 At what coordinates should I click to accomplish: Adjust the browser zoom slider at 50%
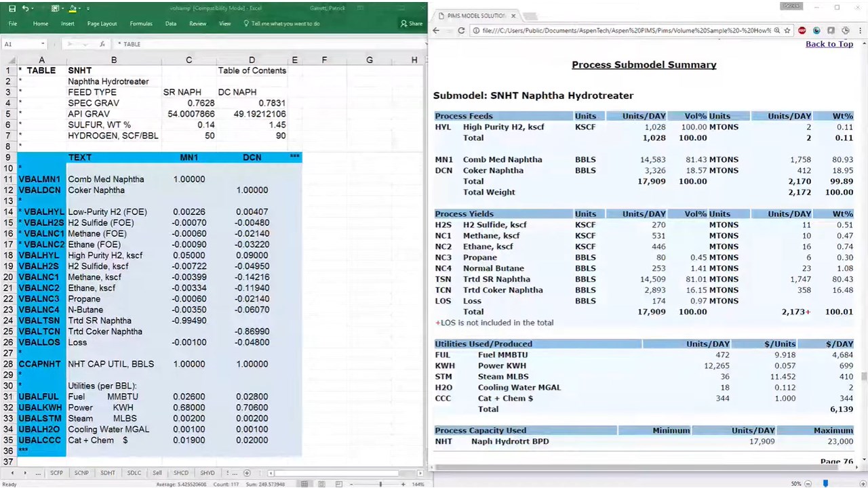pos(826,483)
